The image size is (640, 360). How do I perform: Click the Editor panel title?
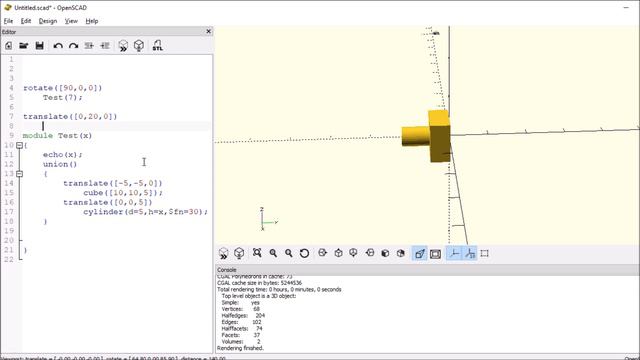coord(9,31)
